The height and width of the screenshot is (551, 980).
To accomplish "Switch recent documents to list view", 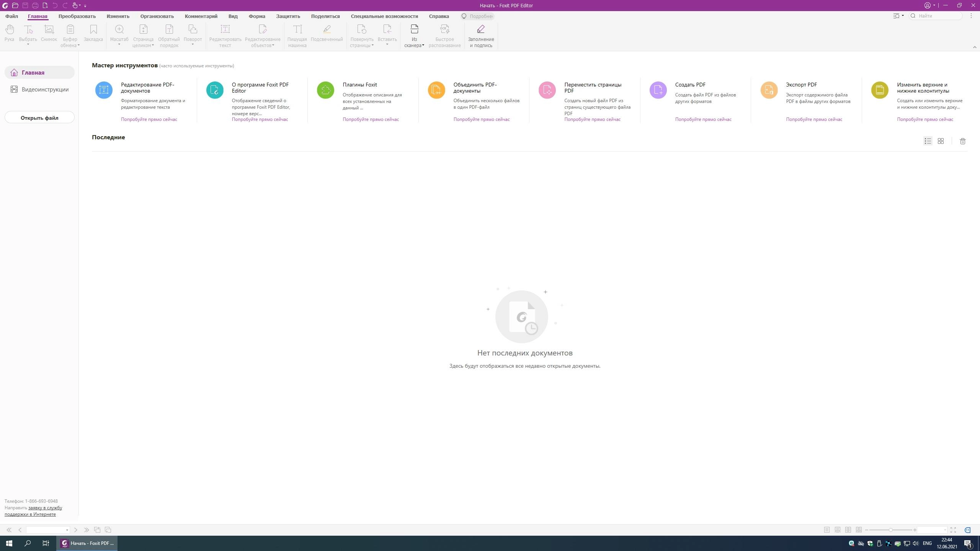I will tap(928, 141).
